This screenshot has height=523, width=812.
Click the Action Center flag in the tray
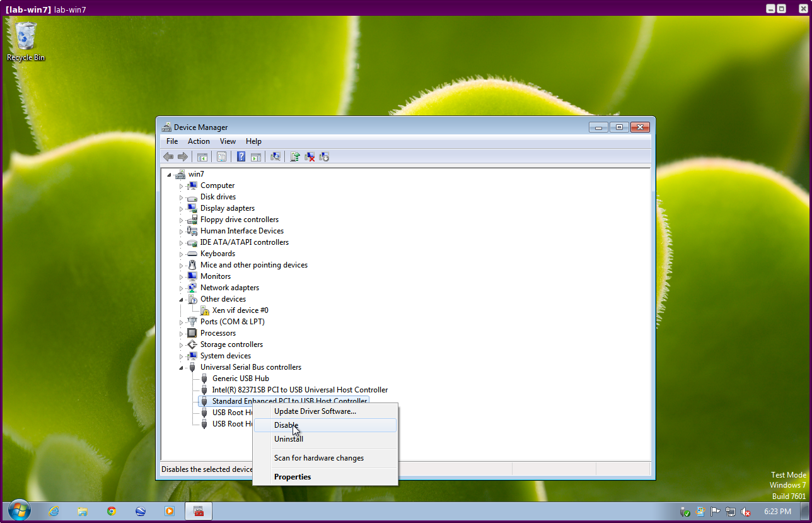[x=714, y=511]
